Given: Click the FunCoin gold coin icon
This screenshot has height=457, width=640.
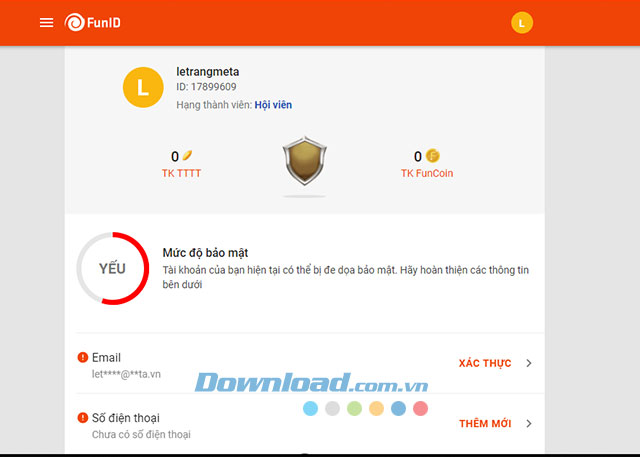Looking at the screenshot, I should pyautogui.click(x=433, y=156).
